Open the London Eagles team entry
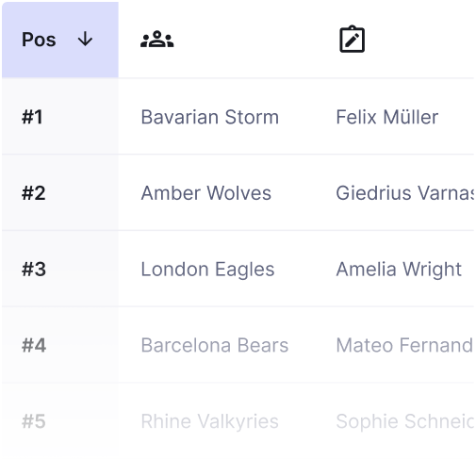 coord(207,270)
